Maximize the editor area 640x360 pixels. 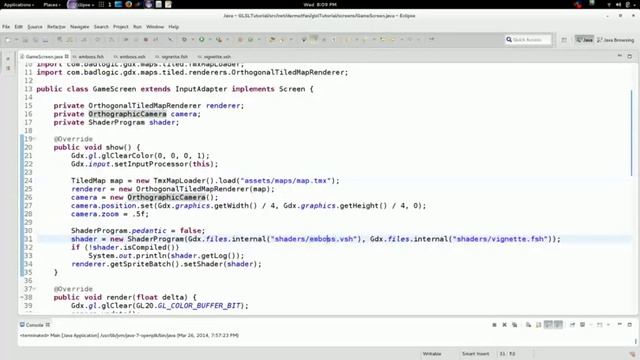point(629,56)
